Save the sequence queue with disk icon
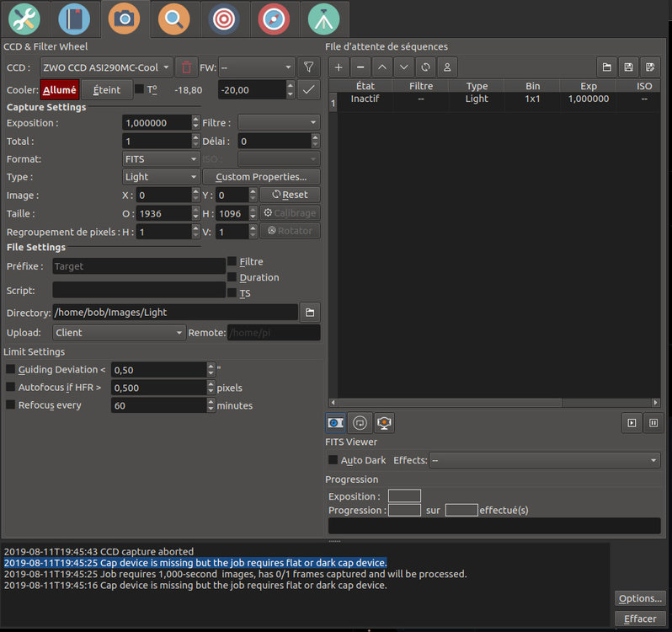This screenshot has height=632, width=672. [628, 67]
